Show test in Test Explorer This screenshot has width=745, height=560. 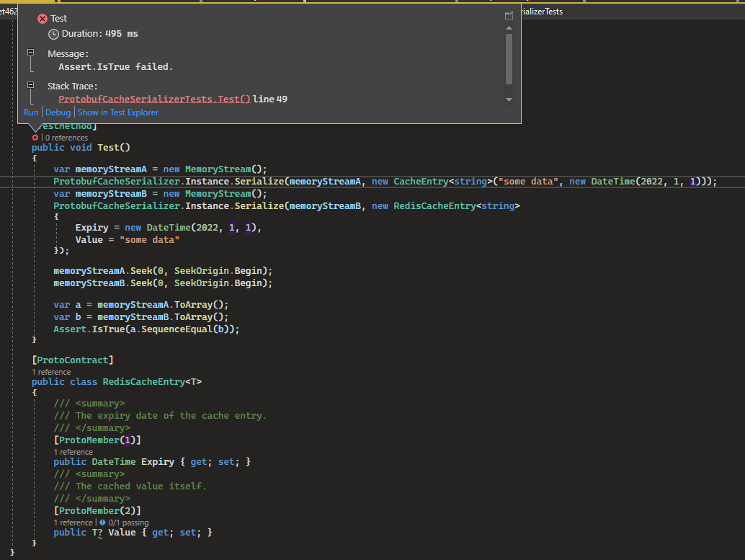[x=118, y=112]
